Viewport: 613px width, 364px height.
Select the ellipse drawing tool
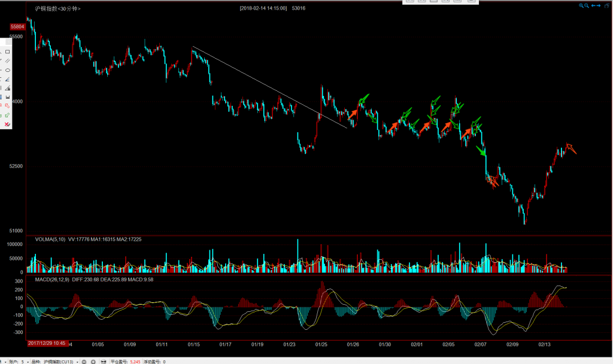8,69
